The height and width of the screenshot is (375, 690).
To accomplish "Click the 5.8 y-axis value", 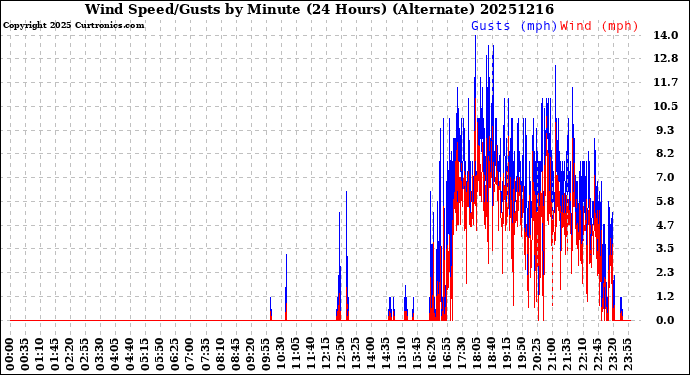I will [665, 201].
